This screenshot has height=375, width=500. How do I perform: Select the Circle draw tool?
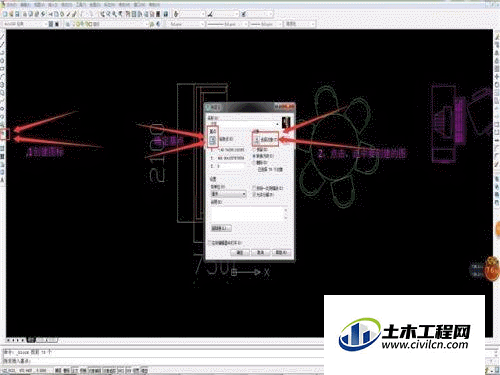2,84
